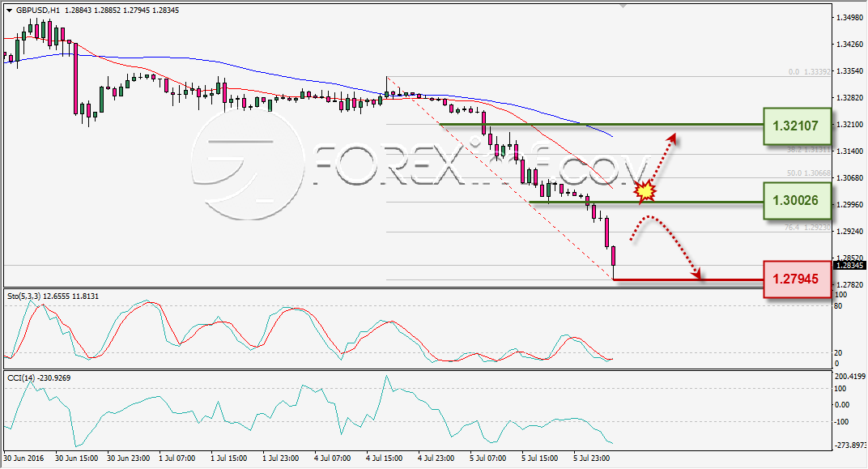Click the 1.34260 price axis label
This screenshot has width=868, height=469.
click(849, 45)
